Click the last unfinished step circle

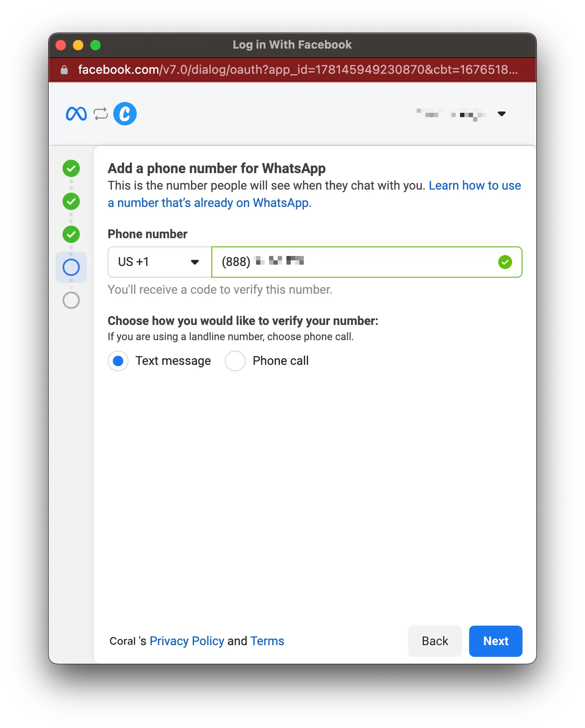coord(71,300)
